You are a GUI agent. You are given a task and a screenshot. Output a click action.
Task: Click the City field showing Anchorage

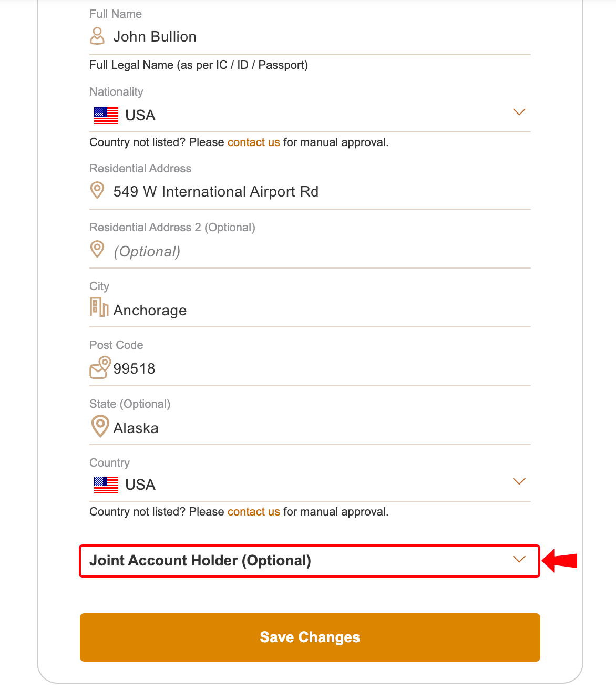tap(315, 311)
